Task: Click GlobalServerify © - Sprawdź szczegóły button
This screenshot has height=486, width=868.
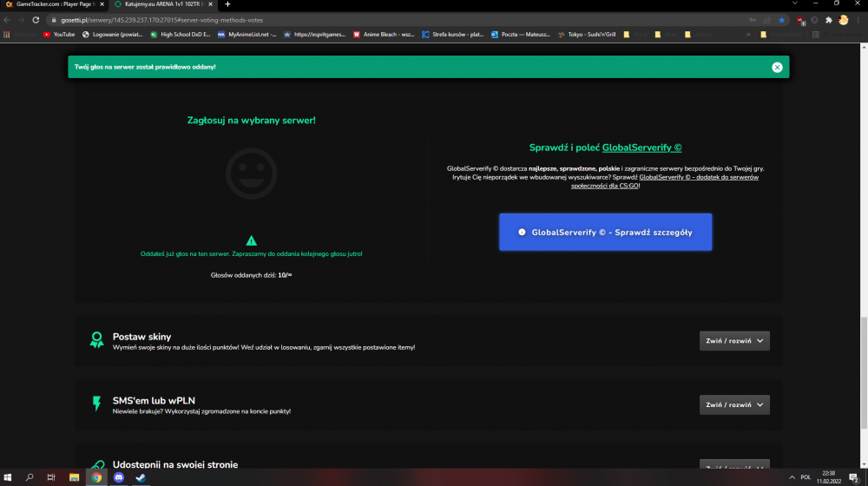Action: tap(606, 232)
